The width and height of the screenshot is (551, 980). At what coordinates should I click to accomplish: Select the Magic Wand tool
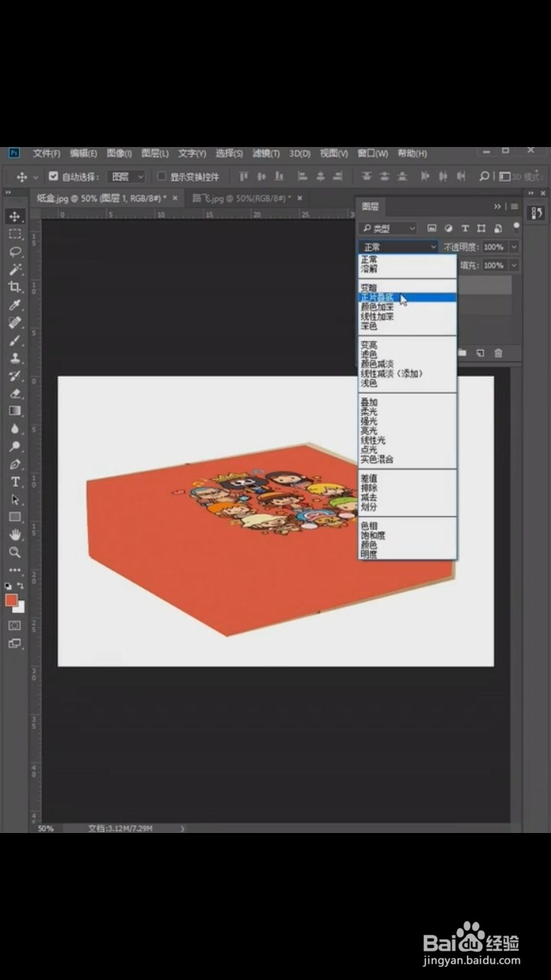(x=15, y=269)
